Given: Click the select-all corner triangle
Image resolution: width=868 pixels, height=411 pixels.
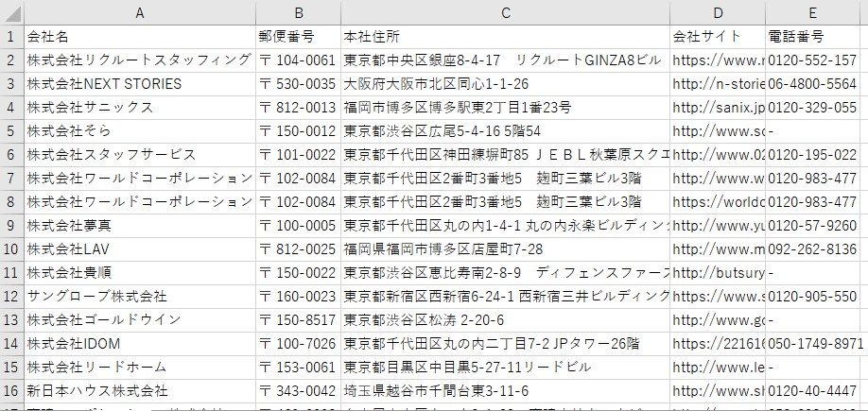Looking at the screenshot, I should pos(12,12).
